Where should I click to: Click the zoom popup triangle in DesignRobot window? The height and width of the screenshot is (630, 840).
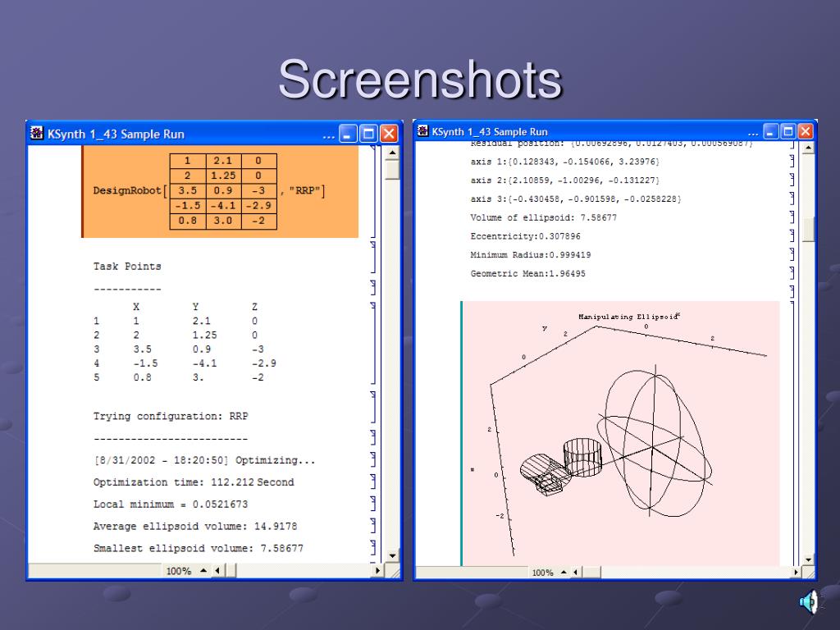tap(203, 571)
